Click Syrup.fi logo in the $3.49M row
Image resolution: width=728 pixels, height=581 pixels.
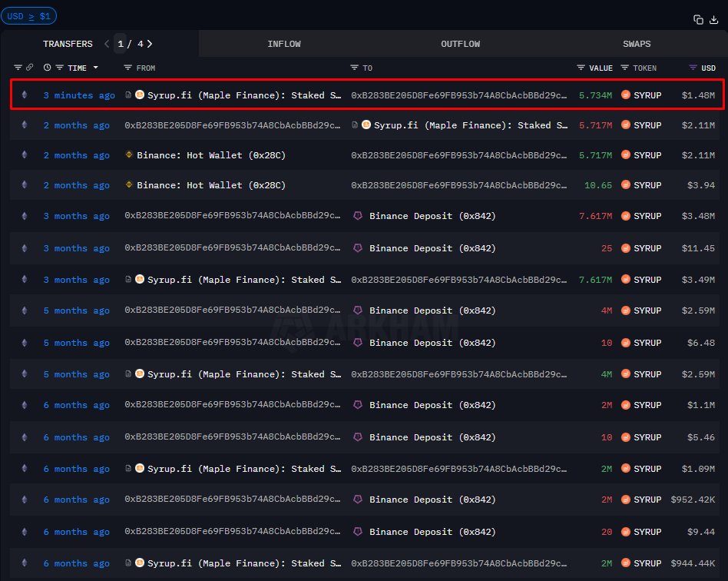pyautogui.click(x=139, y=279)
